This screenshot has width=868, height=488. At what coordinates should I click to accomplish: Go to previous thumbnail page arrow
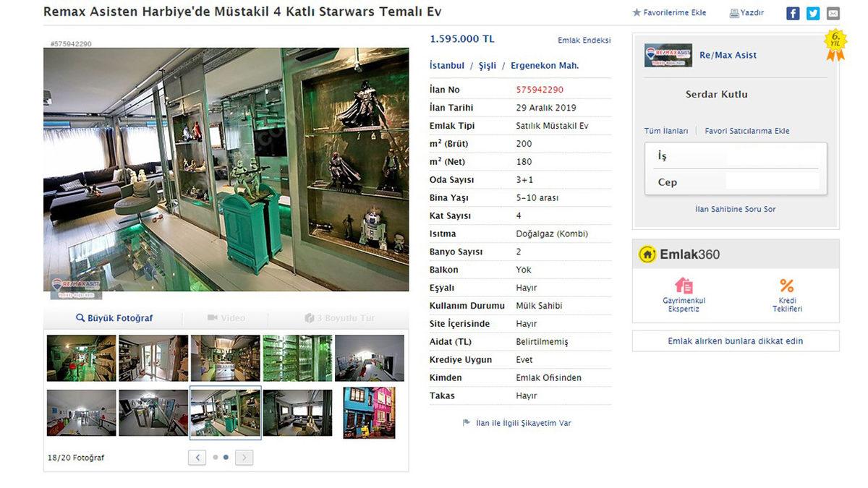pos(197,457)
